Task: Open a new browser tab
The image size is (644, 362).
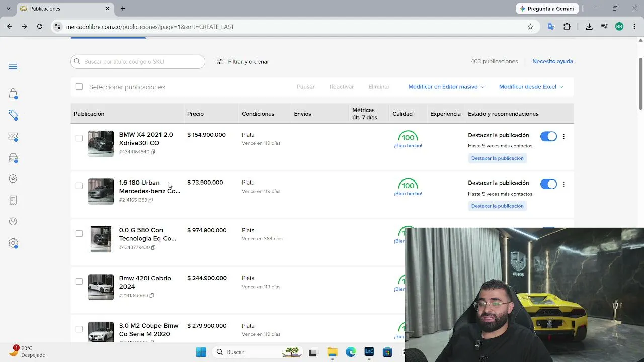Action: pos(123,9)
